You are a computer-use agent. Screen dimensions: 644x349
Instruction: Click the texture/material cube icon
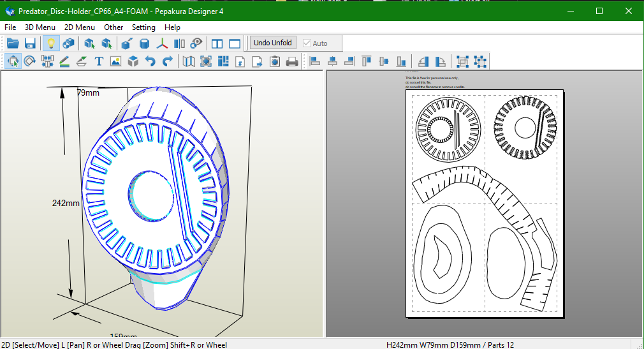[x=69, y=43]
